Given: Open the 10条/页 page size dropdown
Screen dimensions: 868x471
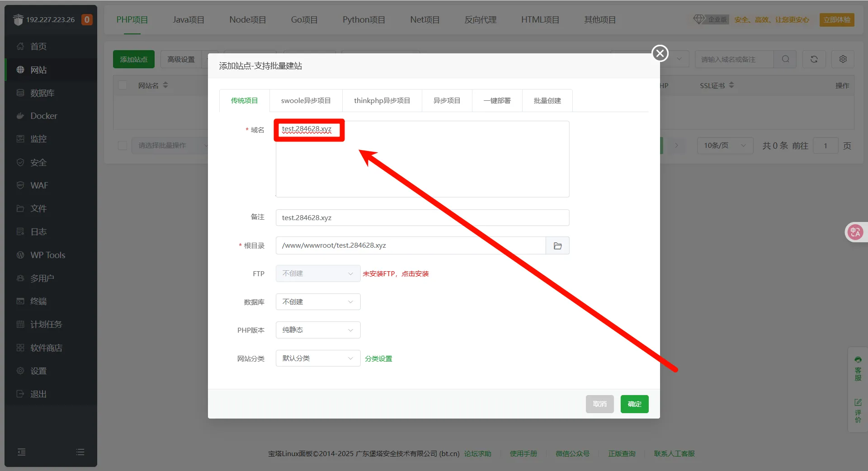Looking at the screenshot, I should [x=724, y=146].
